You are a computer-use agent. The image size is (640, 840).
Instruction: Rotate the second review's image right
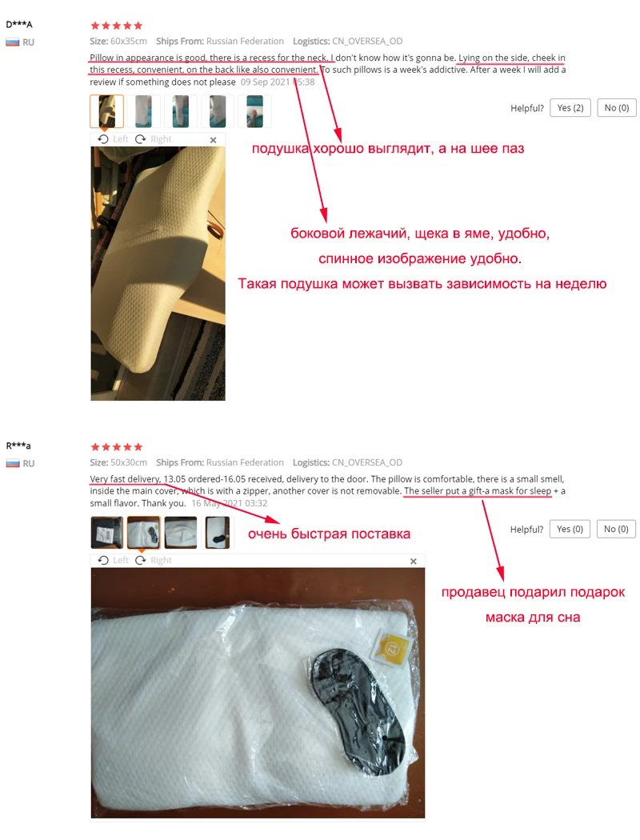pos(153,560)
